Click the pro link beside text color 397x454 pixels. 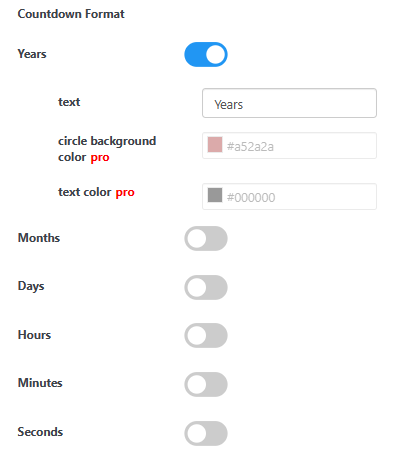pos(125,192)
